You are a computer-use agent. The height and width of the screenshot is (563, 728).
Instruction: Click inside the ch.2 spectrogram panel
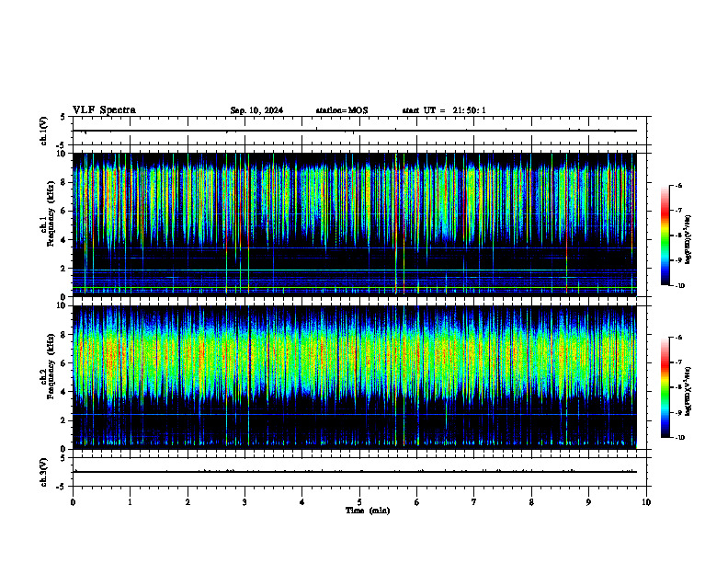[355, 377]
